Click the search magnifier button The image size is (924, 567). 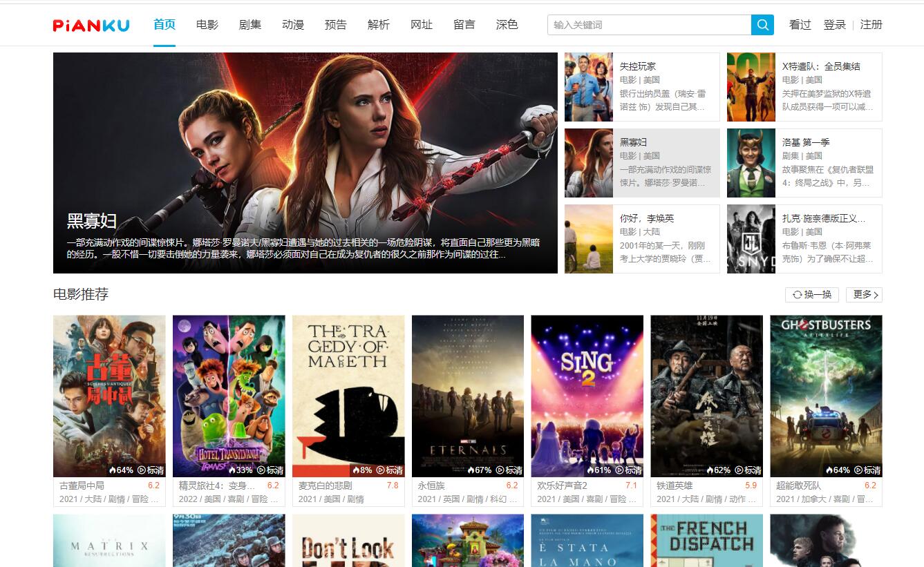point(762,25)
